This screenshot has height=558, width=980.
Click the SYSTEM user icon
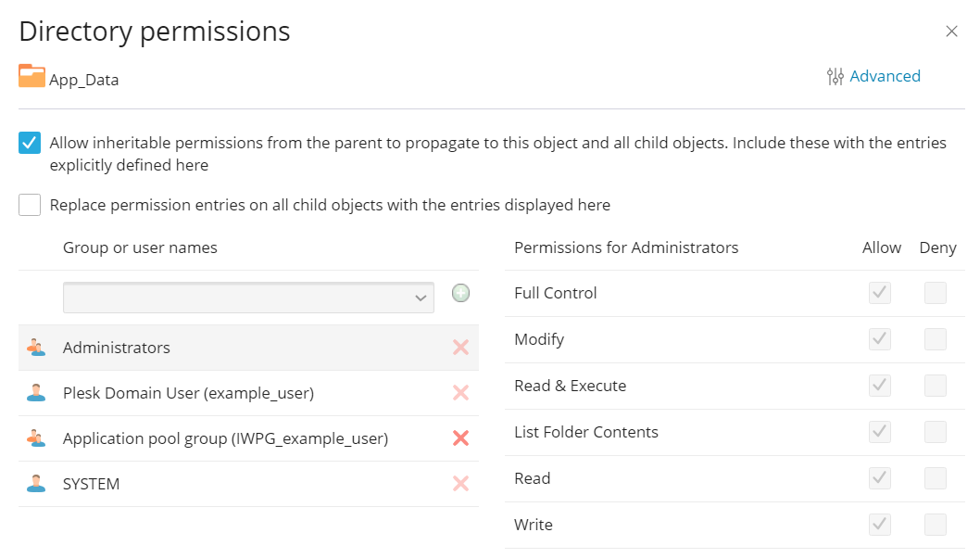point(38,483)
